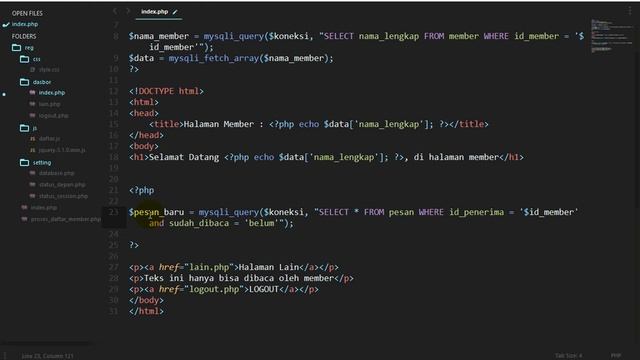The height and width of the screenshot is (360, 640).
Task: Open daftar.js in the sidebar
Action: [49, 139]
